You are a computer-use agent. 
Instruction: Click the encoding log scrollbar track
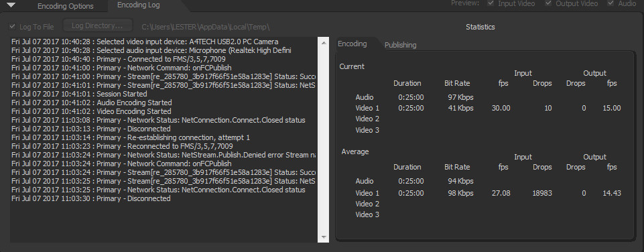(323, 140)
